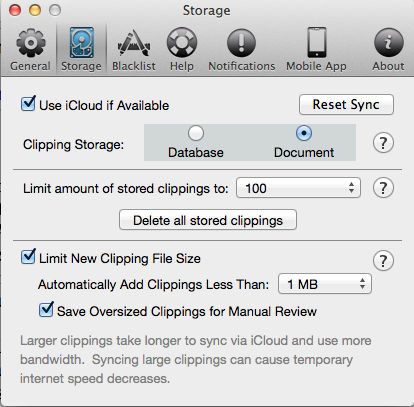Select the Storage hard drive icon
The height and width of the screenshot is (407, 414).
[x=81, y=43]
